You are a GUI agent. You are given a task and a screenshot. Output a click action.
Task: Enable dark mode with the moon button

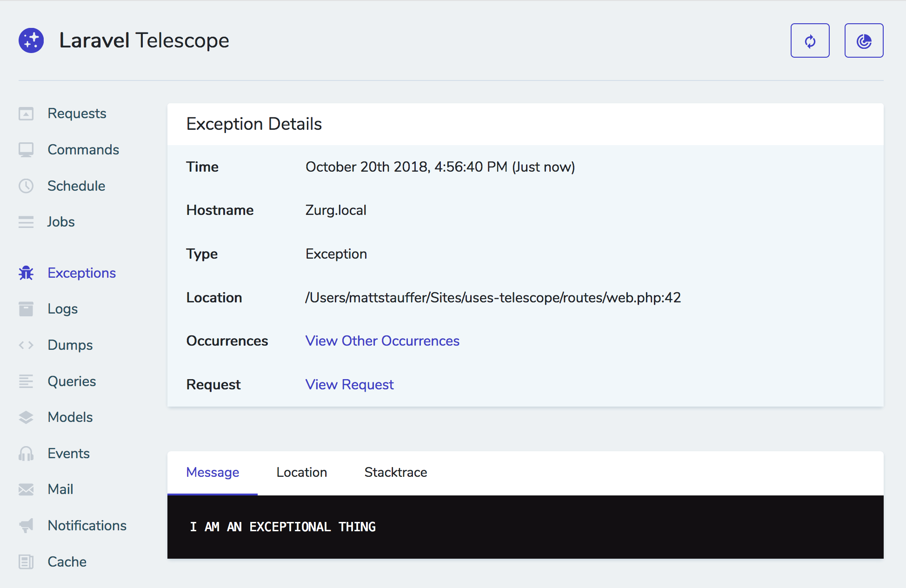864,40
